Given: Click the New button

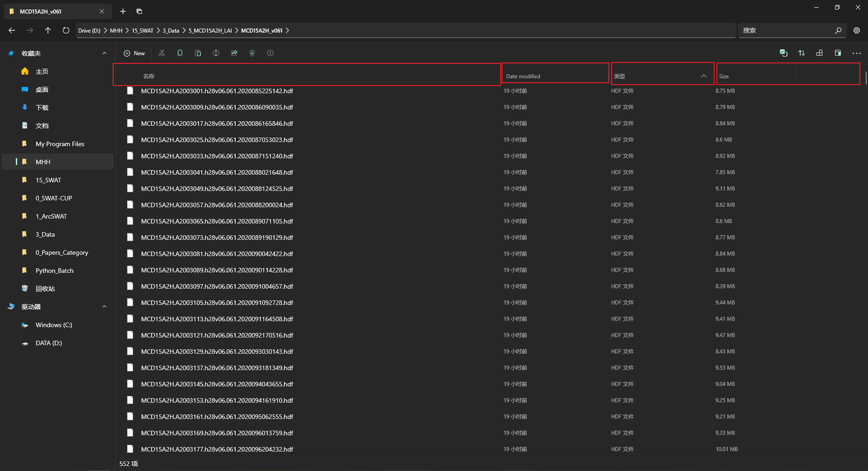Looking at the screenshot, I should (134, 53).
